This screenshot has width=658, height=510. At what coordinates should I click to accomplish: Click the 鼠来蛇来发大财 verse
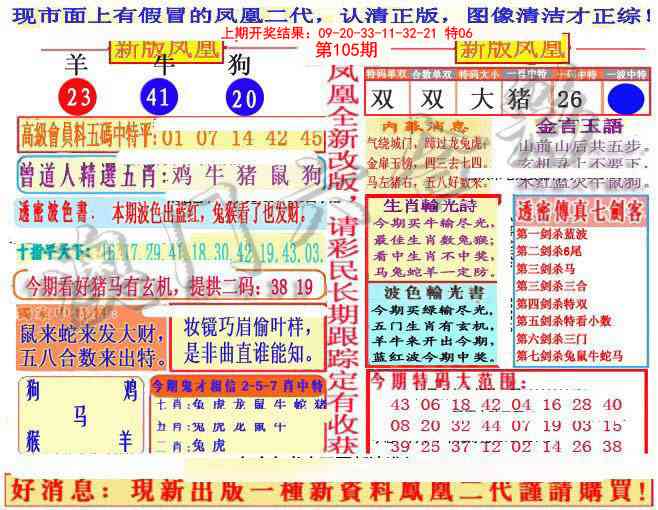[91, 335]
